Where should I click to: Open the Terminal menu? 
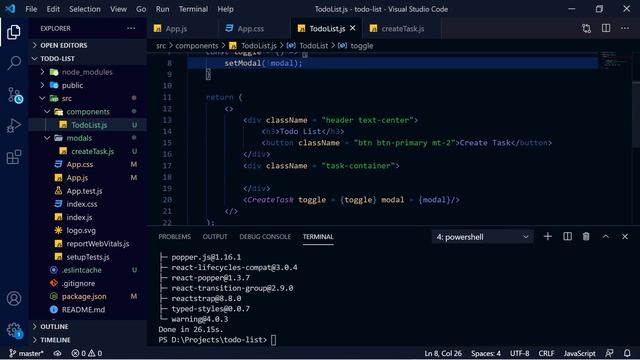click(193, 9)
